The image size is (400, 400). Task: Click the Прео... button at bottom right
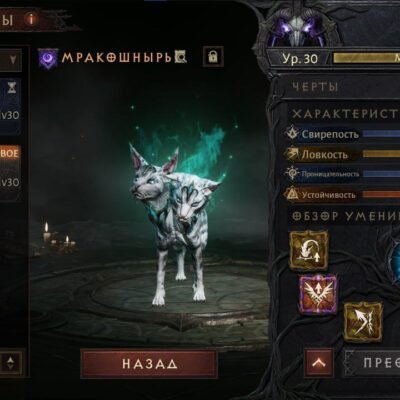pos(372,363)
